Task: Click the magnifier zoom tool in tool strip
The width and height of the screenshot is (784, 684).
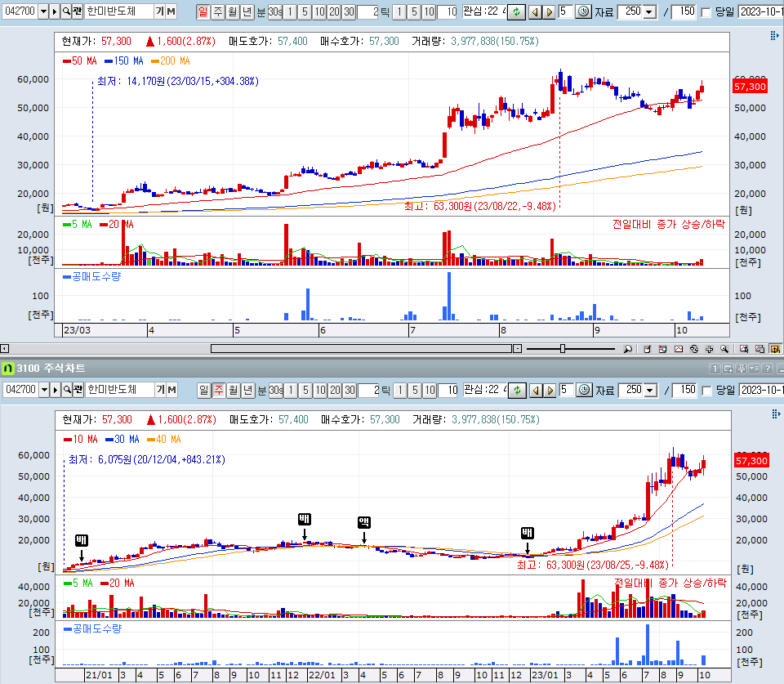Action: (724, 349)
